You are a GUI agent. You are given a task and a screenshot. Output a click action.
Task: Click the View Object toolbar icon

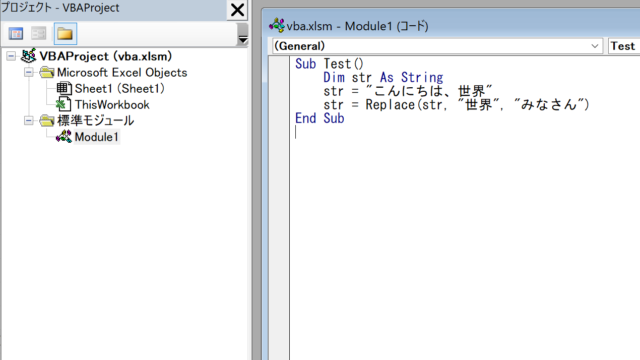click(39, 33)
